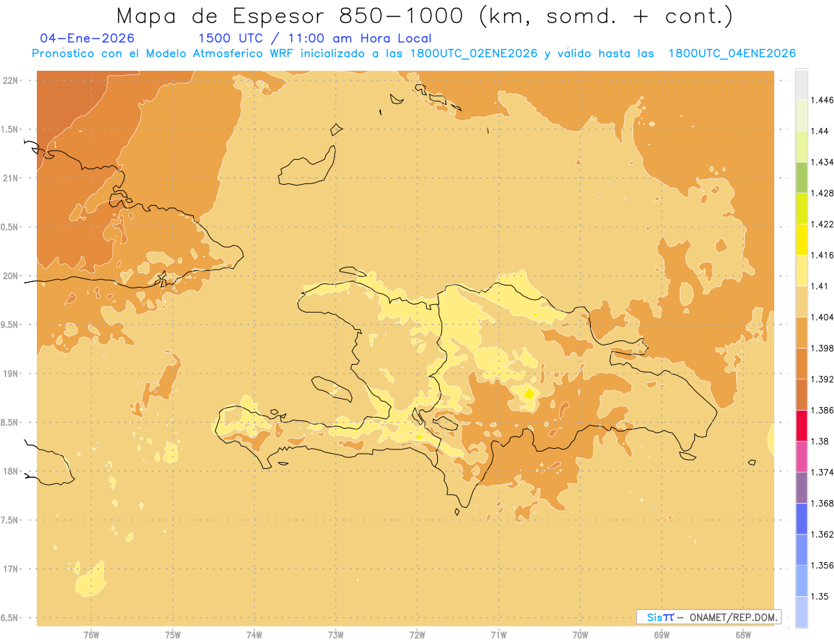834x644 pixels.
Task: Click the colorbar value "1.434"
Action: [x=824, y=162]
